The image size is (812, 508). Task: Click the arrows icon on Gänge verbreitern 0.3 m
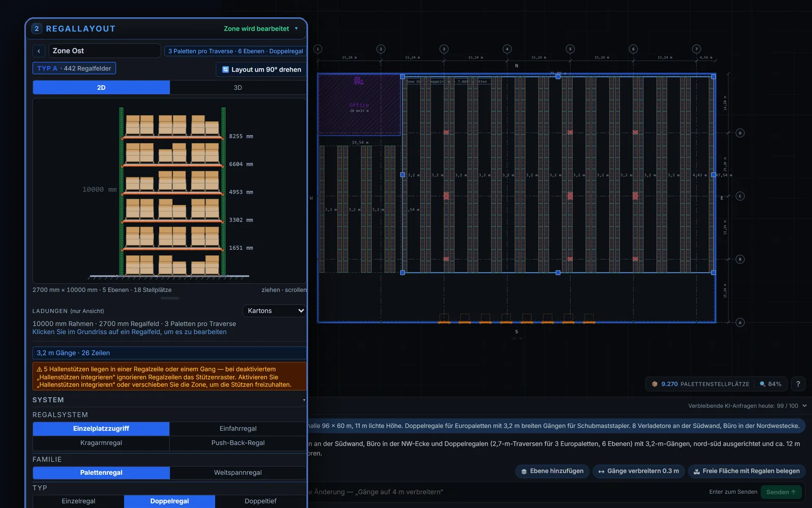click(x=601, y=471)
